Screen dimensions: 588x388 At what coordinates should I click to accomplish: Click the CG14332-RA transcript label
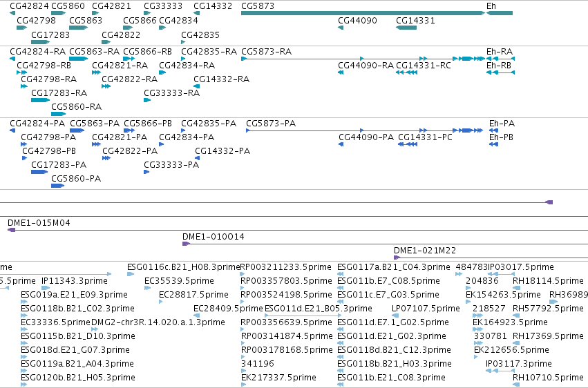click(x=221, y=79)
